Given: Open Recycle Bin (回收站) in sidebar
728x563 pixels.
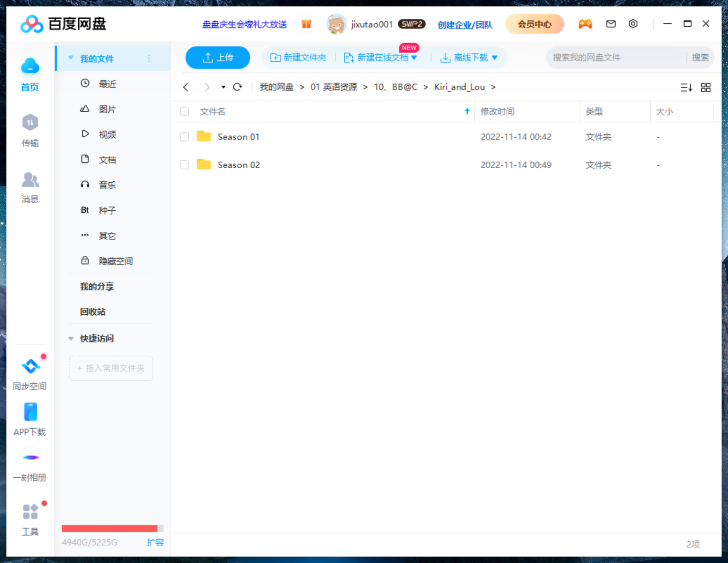Looking at the screenshot, I should point(93,311).
